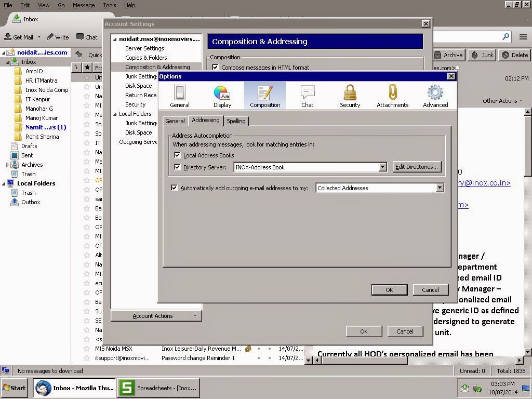Screen dimensions: 532x399
Task: Open the Collected Addresses dropdown
Action: [440, 188]
